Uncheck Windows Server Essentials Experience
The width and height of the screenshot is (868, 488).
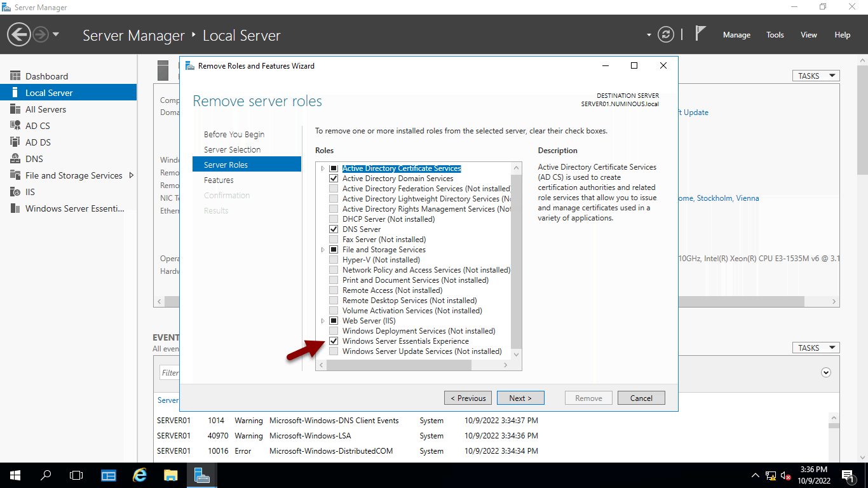click(x=334, y=341)
